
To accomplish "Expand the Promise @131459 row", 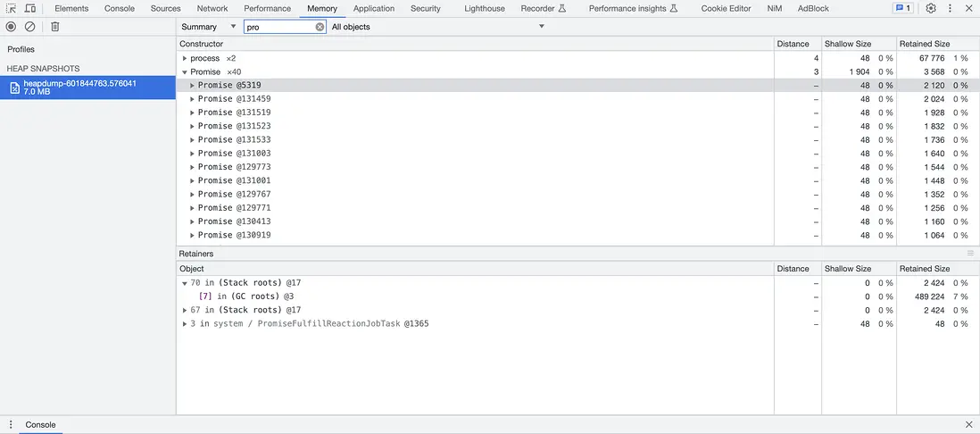I will [192, 99].
